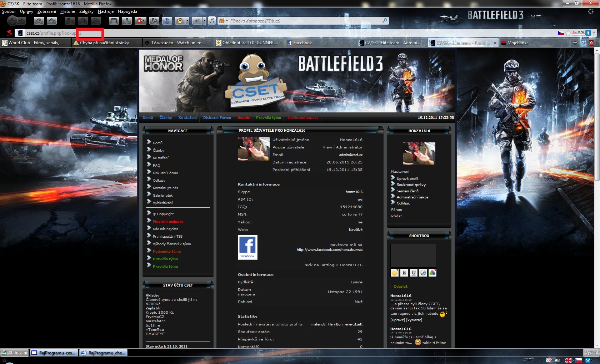Open the Nástroje menu

[106, 11]
